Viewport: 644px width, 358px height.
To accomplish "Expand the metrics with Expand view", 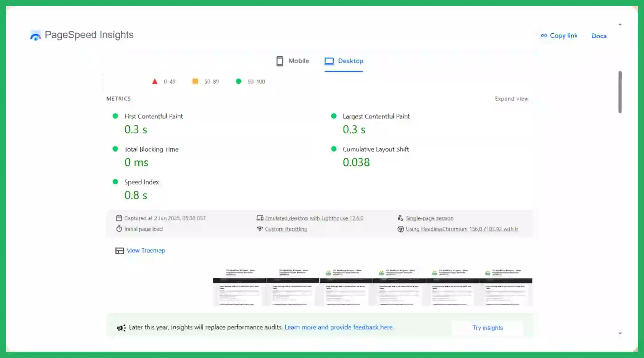I will tap(511, 99).
